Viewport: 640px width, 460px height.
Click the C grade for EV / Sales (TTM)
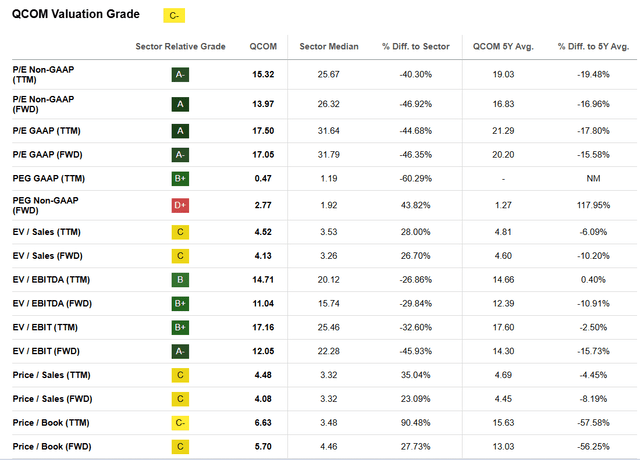click(x=181, y=232)
